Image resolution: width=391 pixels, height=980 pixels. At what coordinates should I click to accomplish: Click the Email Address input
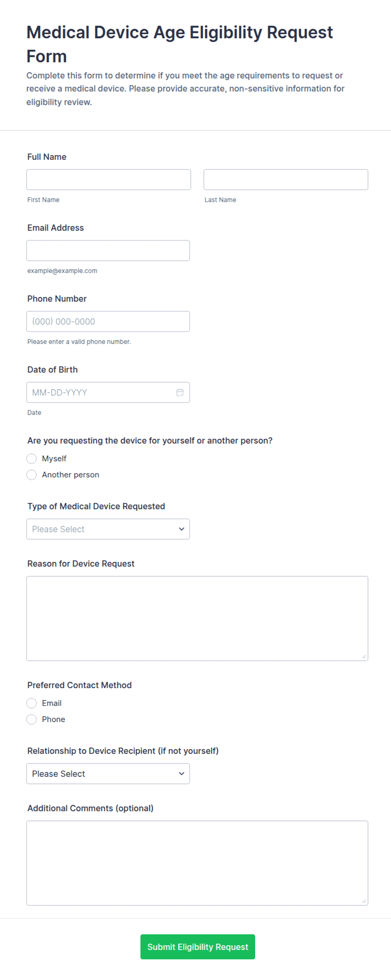(x=108, y=251)
